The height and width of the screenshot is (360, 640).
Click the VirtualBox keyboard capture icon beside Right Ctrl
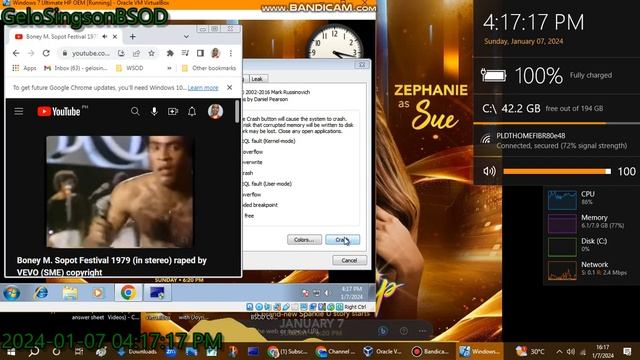tap(340, 307)
